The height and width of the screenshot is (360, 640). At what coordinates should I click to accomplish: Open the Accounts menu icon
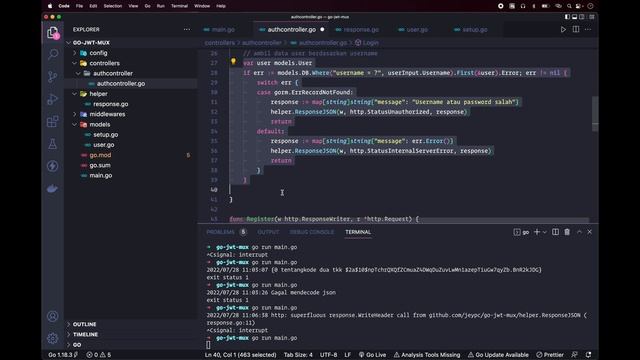coord(53,316)
